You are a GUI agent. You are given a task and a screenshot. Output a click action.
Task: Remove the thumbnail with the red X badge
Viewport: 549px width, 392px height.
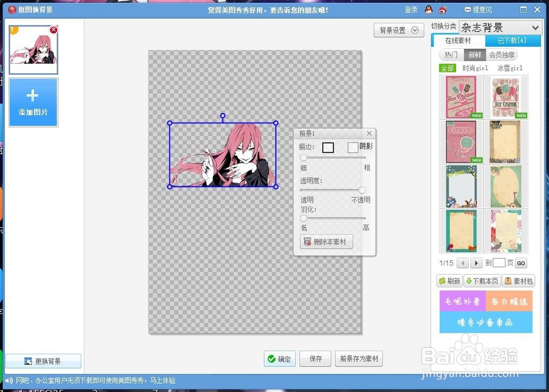coord(54,30)
